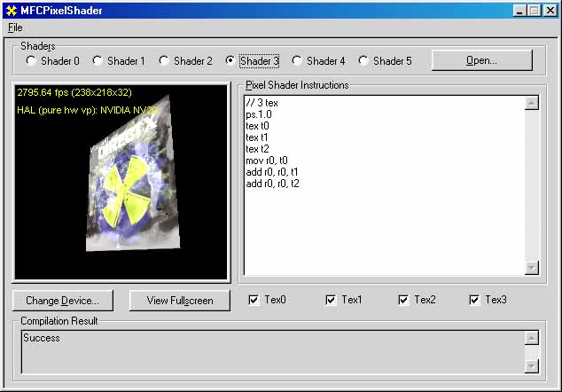The image size is (562, 392).
Task: Click the Compilation Result scroll down arrow
Action: [532, 366]
